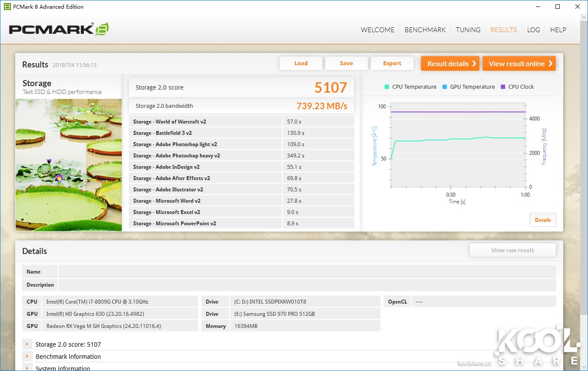Open the HELP tab
The width and height of the screenshot is (588, 371).
(558, 30)
